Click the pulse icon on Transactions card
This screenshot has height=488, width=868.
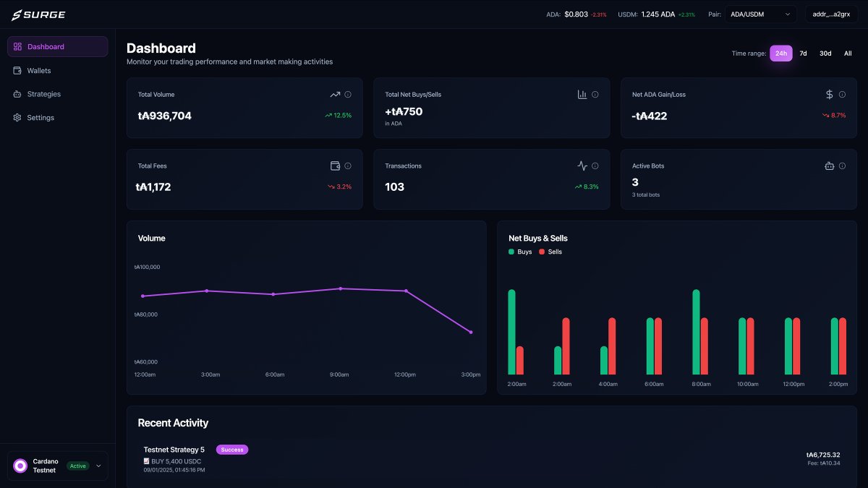582,166
